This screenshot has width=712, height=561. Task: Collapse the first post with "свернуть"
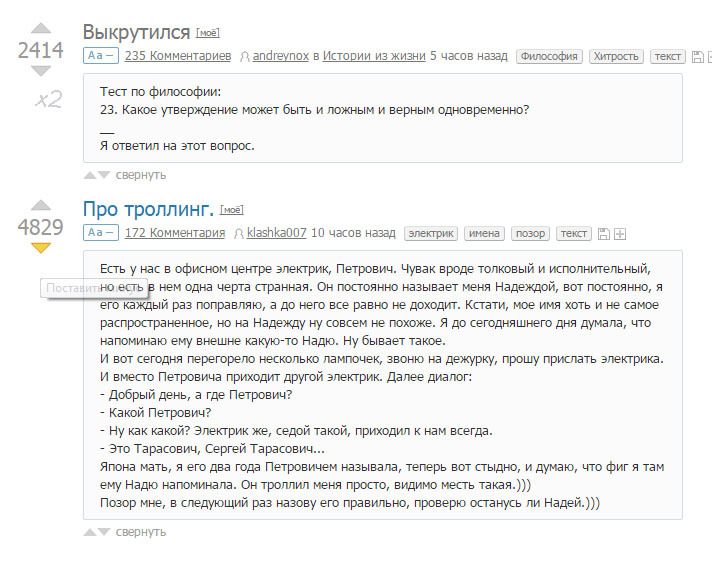point(140,175)
